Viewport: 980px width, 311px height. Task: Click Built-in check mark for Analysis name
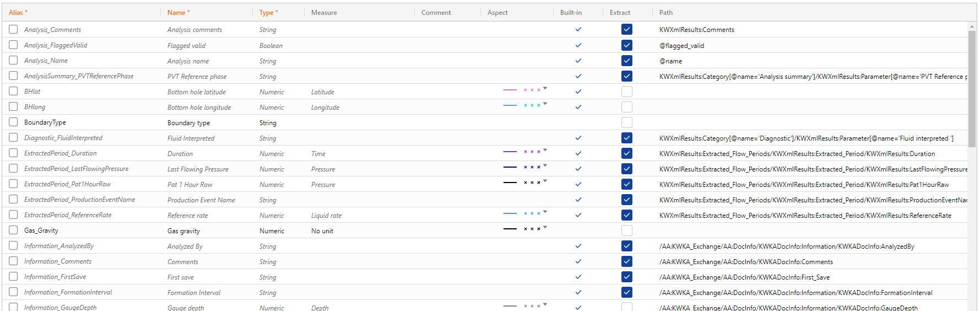578,61
